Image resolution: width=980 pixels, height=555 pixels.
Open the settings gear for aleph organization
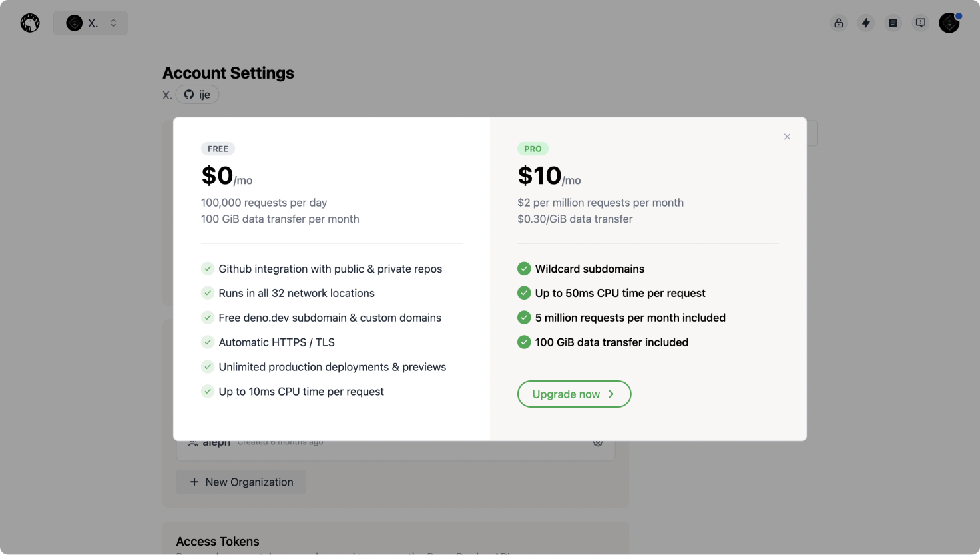[x=597, y=441]
